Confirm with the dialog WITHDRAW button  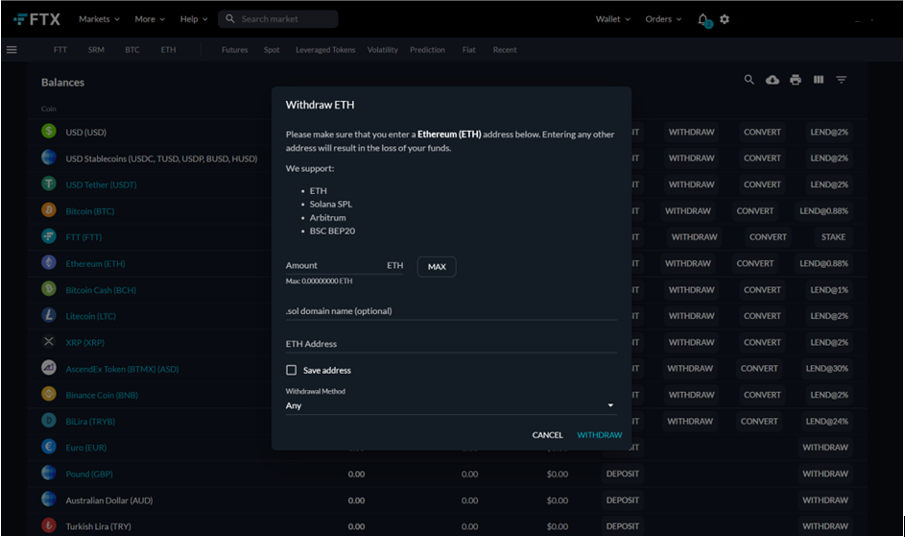pyautogui.click(x=600, y=435)
